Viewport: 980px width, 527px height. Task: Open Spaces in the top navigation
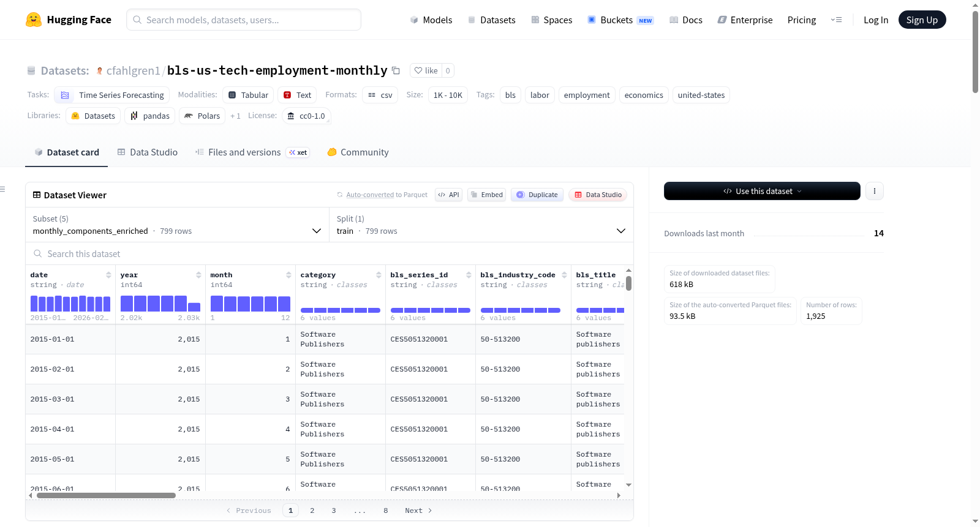click(552, 20)
